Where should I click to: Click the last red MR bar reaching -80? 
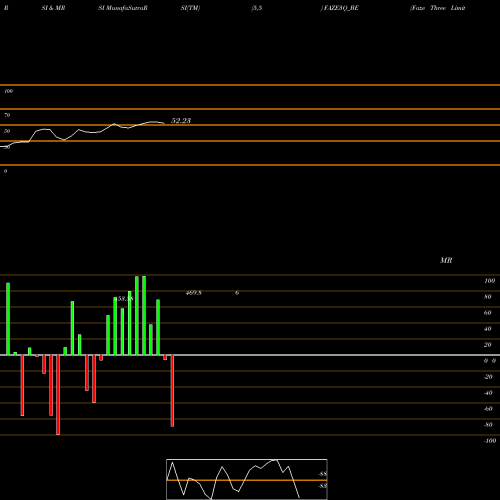coord(172,391)
